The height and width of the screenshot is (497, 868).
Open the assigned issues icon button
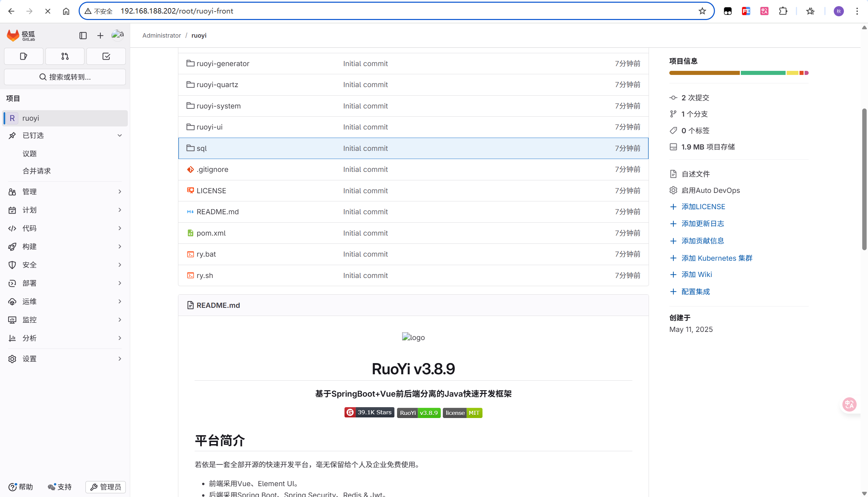coord(23,56)
